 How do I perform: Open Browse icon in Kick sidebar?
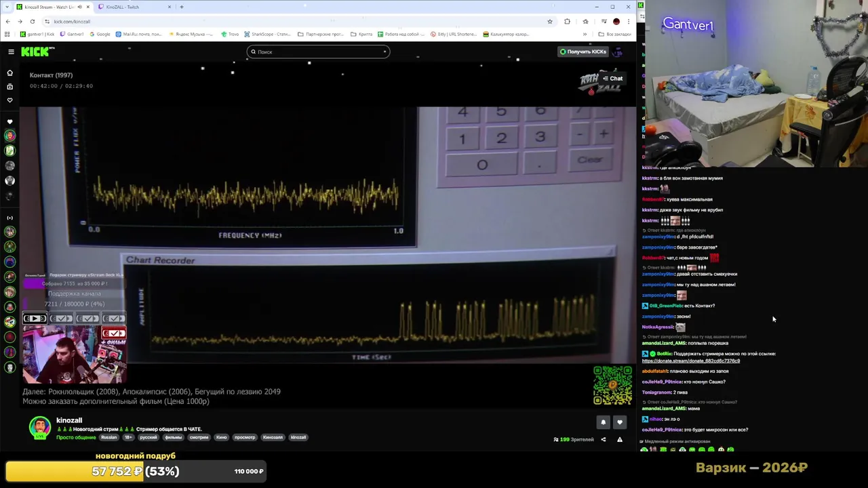point(9,87)
